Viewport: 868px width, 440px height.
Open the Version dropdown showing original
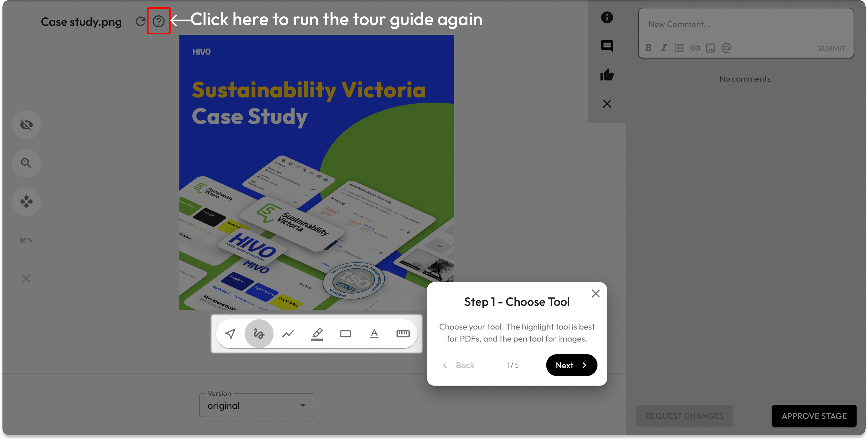(x=256, y=405)
